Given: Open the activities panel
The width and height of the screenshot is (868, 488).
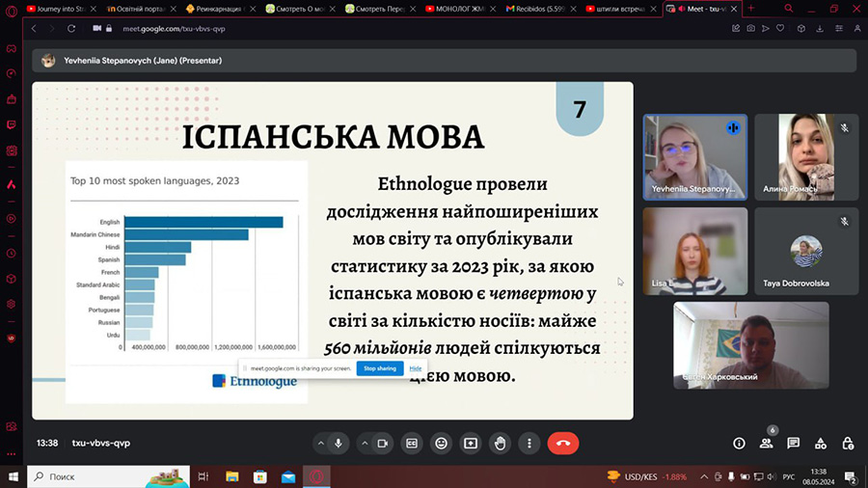Looking at the screenshot, I should pos(821,444).
